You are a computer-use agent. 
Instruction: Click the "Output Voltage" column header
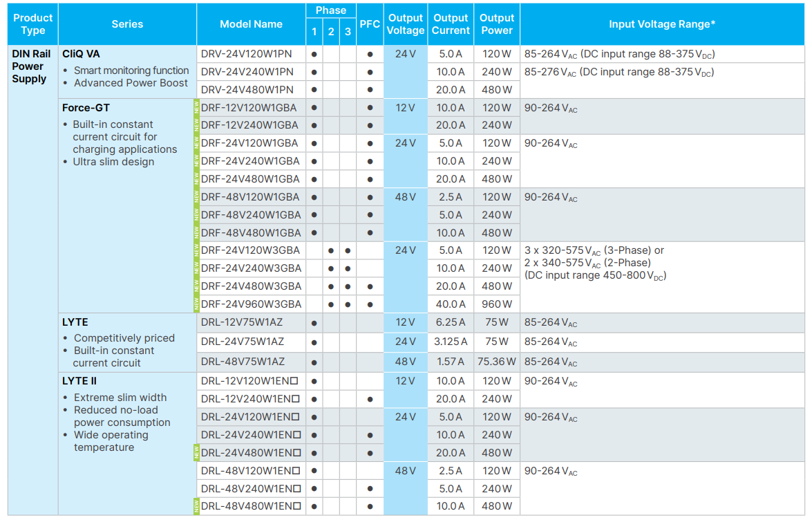[x=406, y=24]
